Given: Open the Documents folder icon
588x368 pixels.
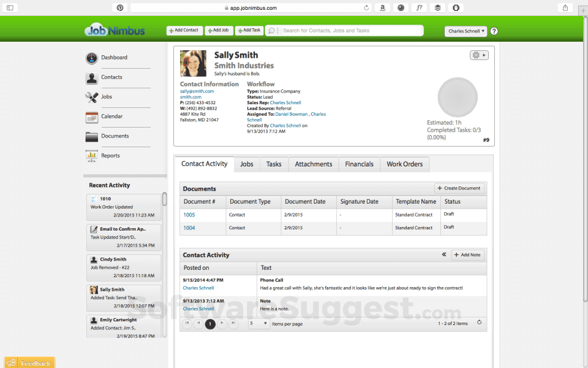Looking at the screenshot, I should click(91, 137).
